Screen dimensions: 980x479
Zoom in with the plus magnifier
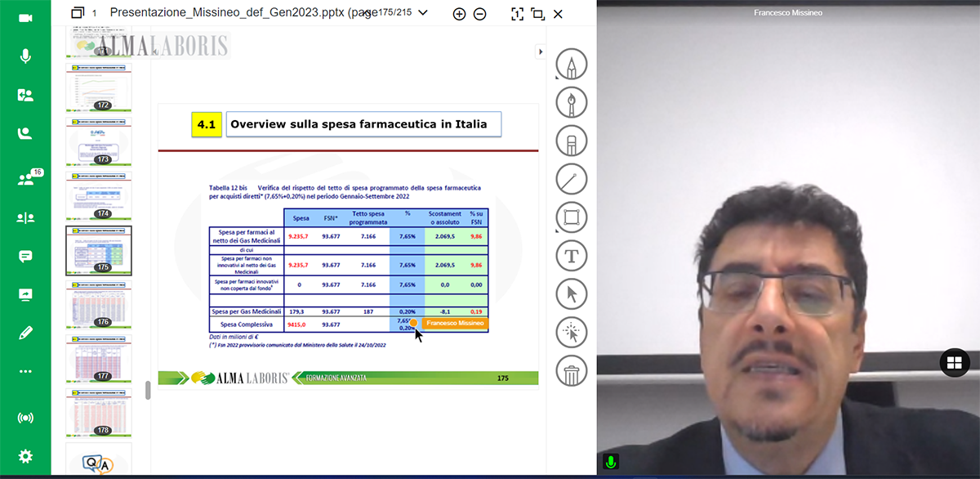pyautogui.click(x=459, y=14)
